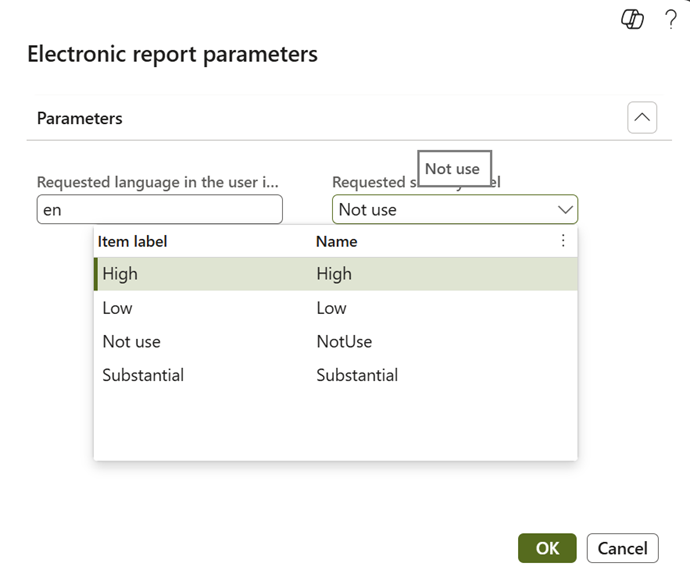Click Substantial cell in the Name column
690x570 pixels.
(x=357, y=376)
